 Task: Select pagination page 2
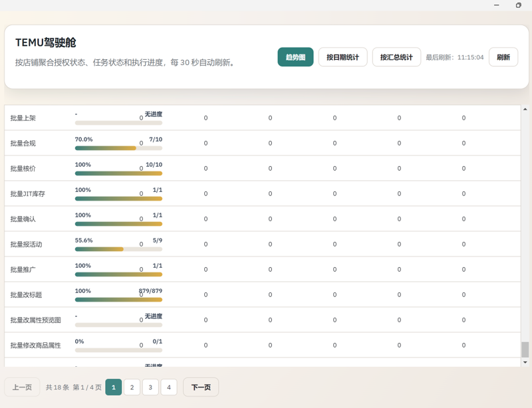pyautogui.click(x=132, y=387)
